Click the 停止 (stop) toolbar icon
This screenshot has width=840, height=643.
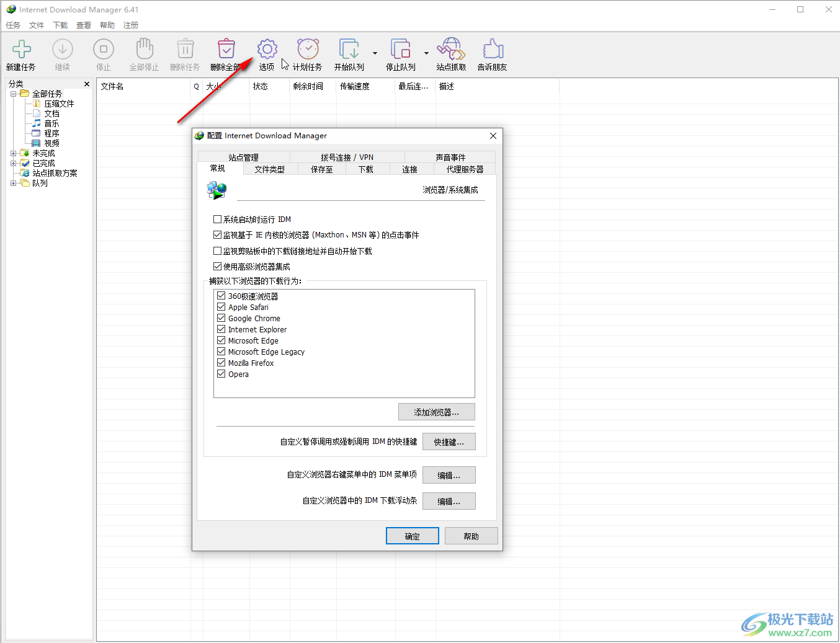point(103,49)
